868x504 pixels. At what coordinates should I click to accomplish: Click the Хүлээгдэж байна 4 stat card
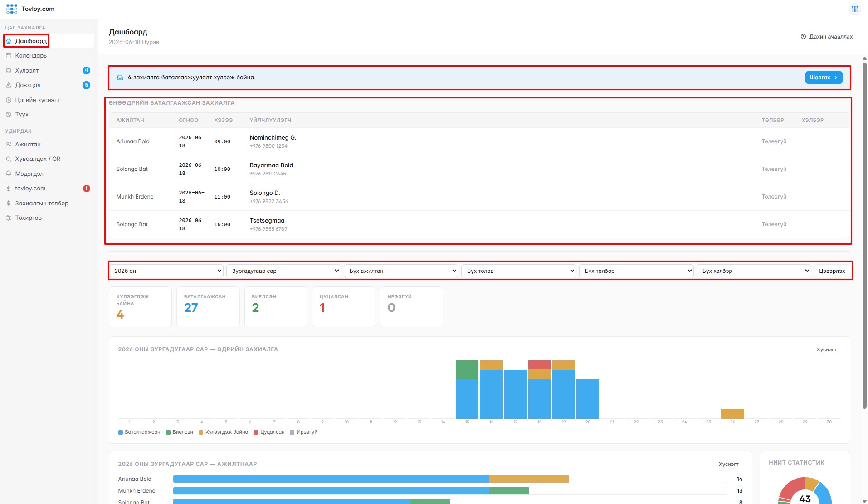[140, 306]
